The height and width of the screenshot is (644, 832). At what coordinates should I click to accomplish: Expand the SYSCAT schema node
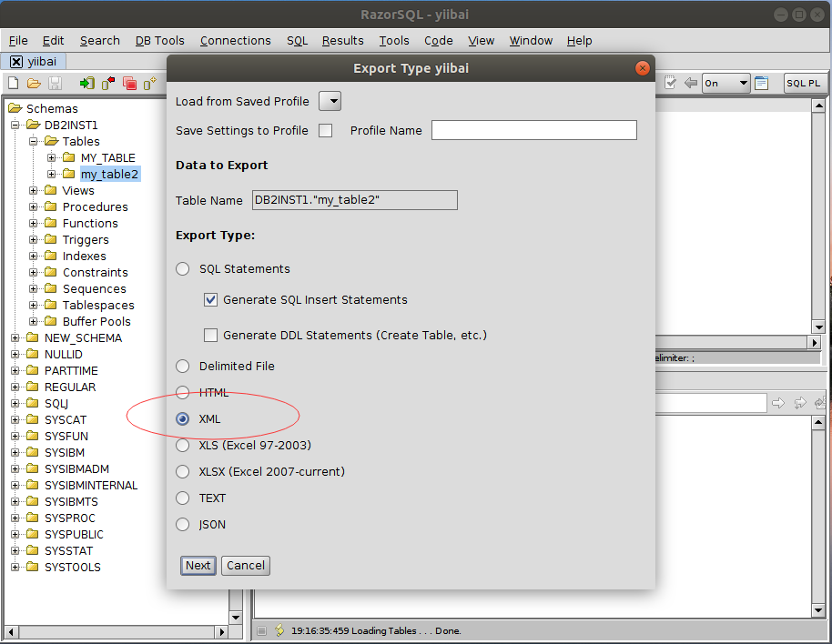tap(15, 420)
